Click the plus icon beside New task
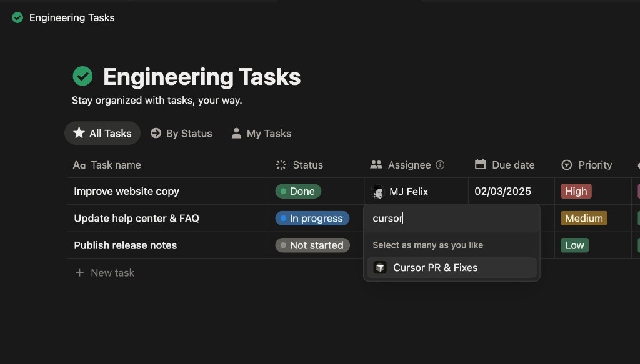 79,272
